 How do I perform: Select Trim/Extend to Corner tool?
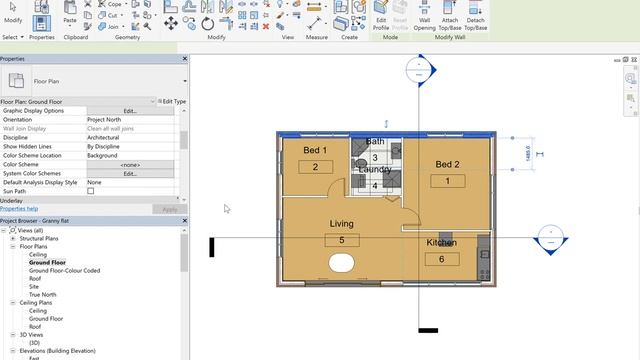tap(226, 24)
